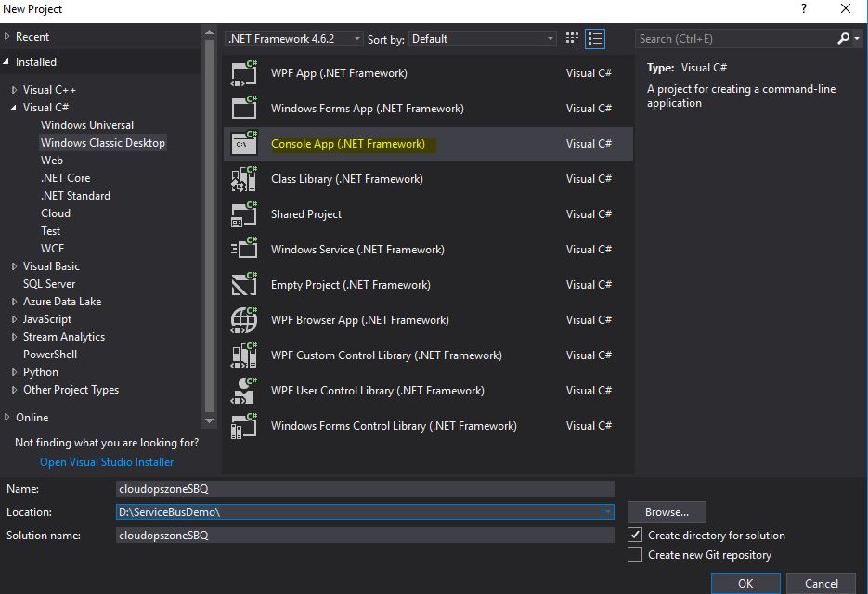The image size is (868, 594).
Task: Open Visual Studio Installer link
Action: pos(107,462)
